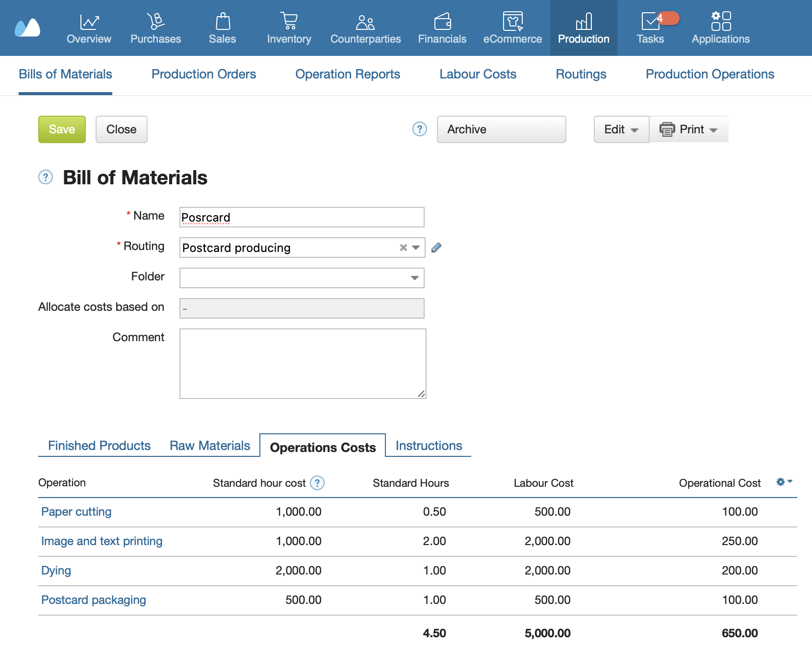The width and height of the screenshot is (812, 649).
Task: Open the Paper cutting operation link
Action: (76, 512)
